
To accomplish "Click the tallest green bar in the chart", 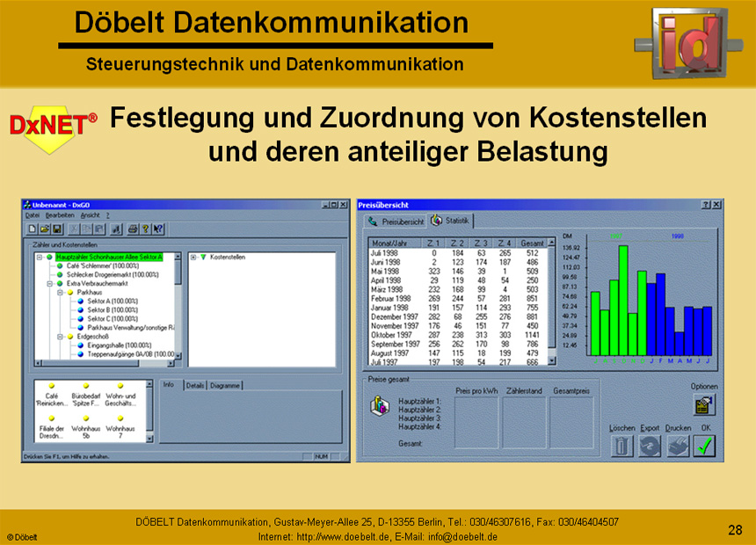I will [623, 301].
